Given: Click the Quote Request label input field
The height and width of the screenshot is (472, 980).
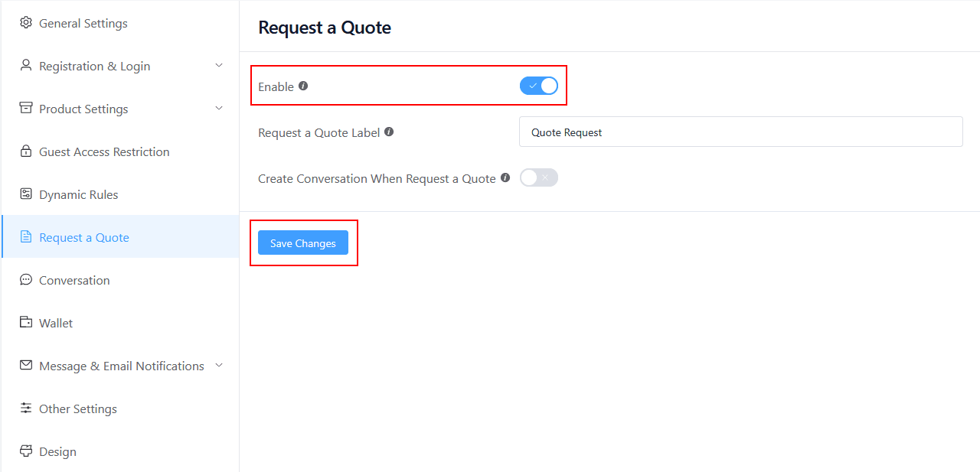Looking at the screenshot, I should point(740,132).
